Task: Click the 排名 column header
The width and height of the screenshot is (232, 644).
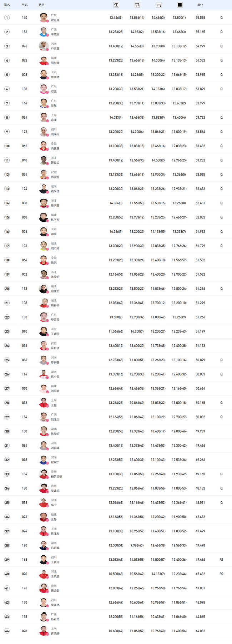Action: [x=7, y=5]
